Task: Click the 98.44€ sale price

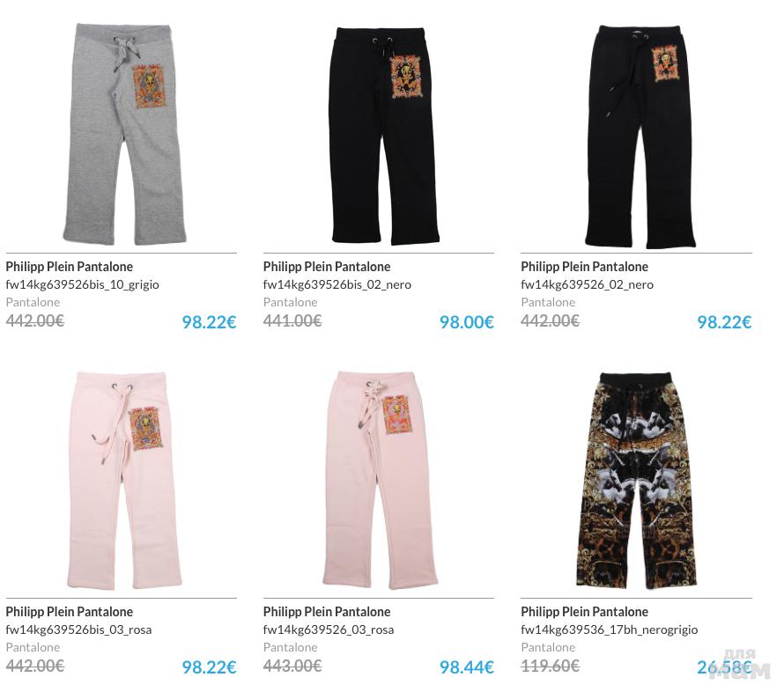Action: pos(467,667)
